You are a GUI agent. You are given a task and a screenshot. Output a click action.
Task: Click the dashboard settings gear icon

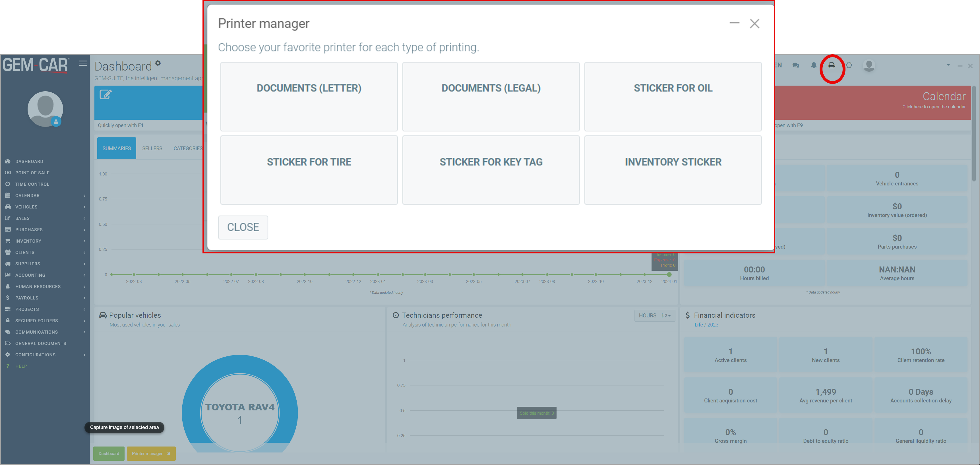point(158,63)
